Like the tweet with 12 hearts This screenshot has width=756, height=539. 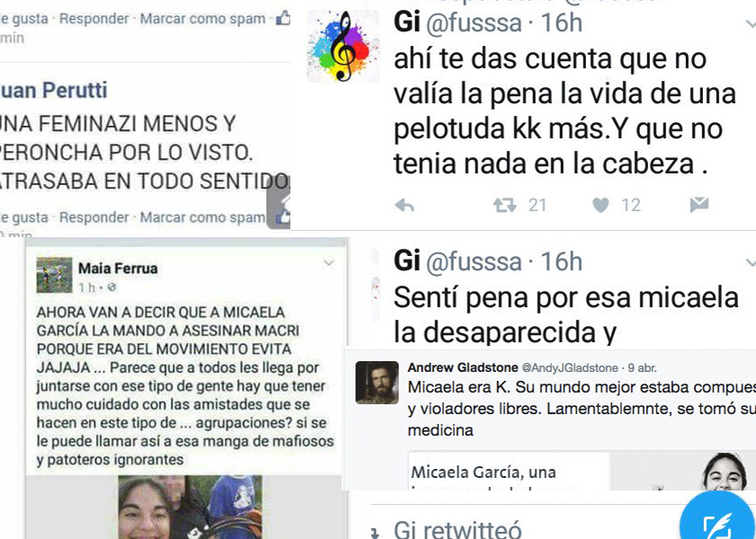tap(600, 206)
